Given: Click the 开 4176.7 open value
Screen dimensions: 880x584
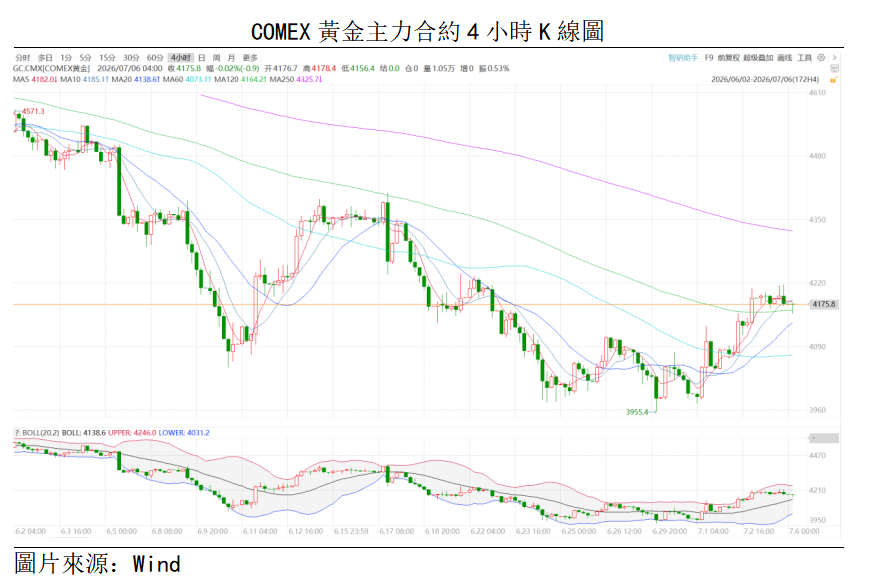Looking at the screenshot, I should (x=281, y=68).
